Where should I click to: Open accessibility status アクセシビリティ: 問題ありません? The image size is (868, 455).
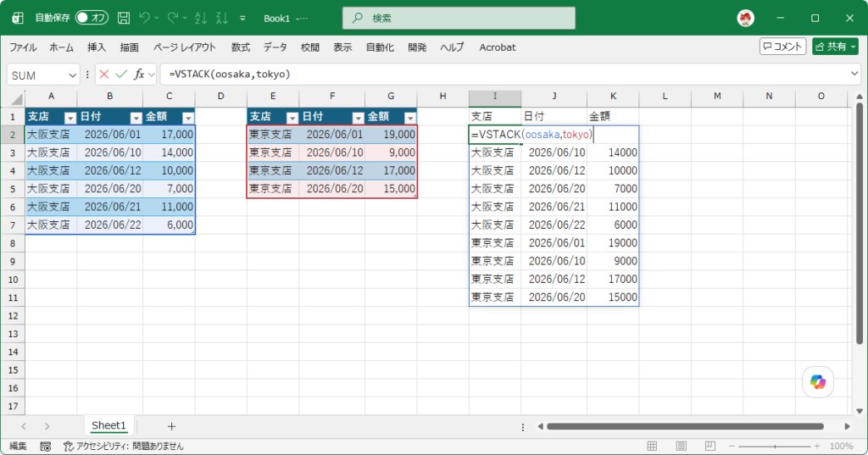point(123,447)
